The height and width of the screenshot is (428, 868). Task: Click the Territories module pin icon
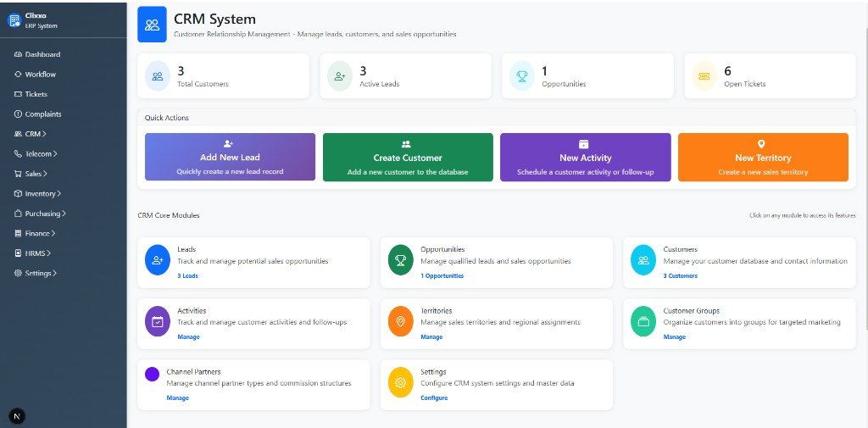pyautogui.click(x=401, y=322)
